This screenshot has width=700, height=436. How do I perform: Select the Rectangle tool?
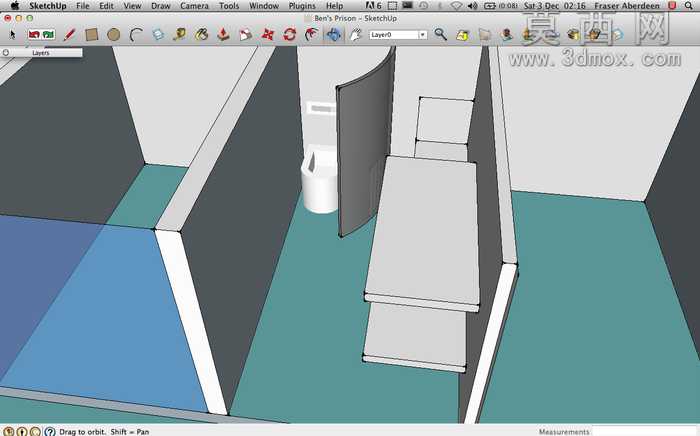click(x=92, y=34)
